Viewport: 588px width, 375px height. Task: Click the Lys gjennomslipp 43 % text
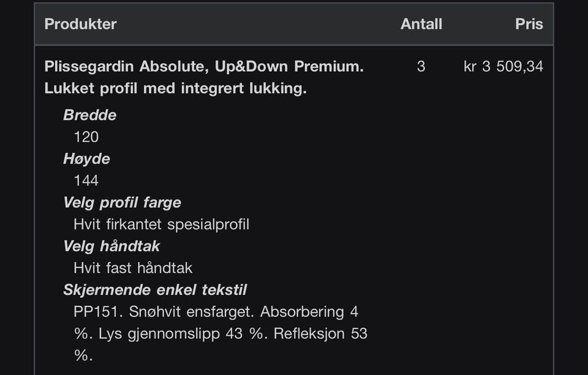(x=183, y=334)
